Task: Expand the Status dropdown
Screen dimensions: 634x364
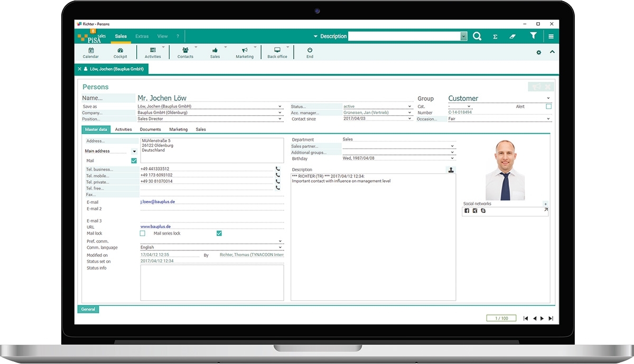Action: click(x=409, y=106)
